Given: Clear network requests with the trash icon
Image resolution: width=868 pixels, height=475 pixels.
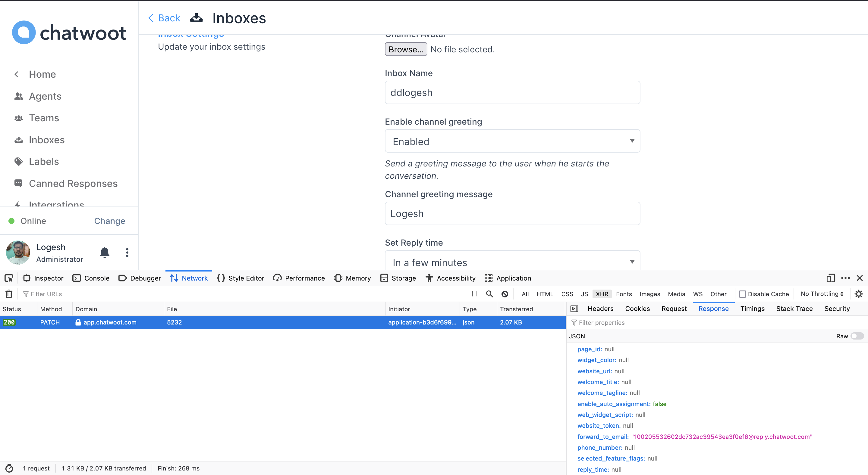Looking at the screenshot, I should 8,293.
